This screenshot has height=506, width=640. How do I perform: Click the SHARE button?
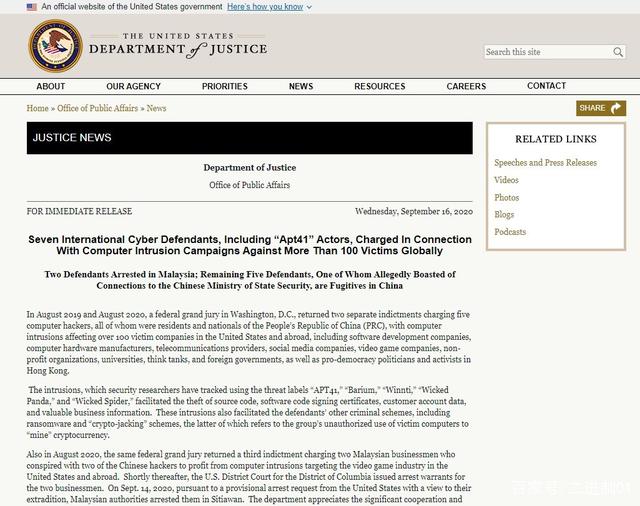coord(601,108)
